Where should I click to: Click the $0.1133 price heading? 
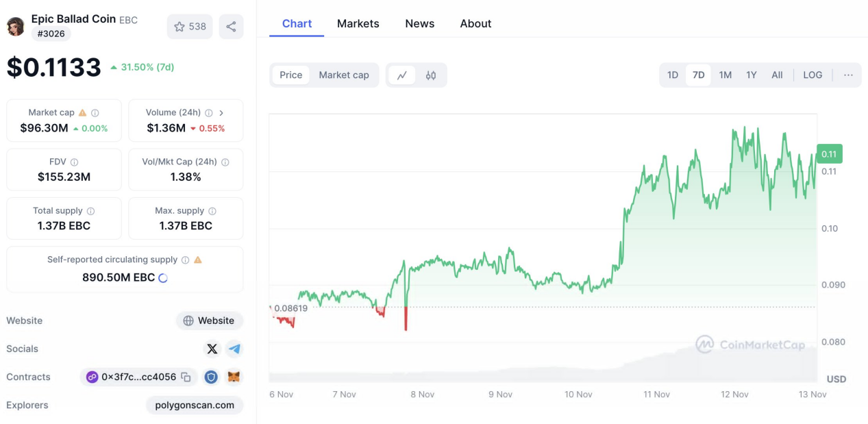[x=54, y=67]
